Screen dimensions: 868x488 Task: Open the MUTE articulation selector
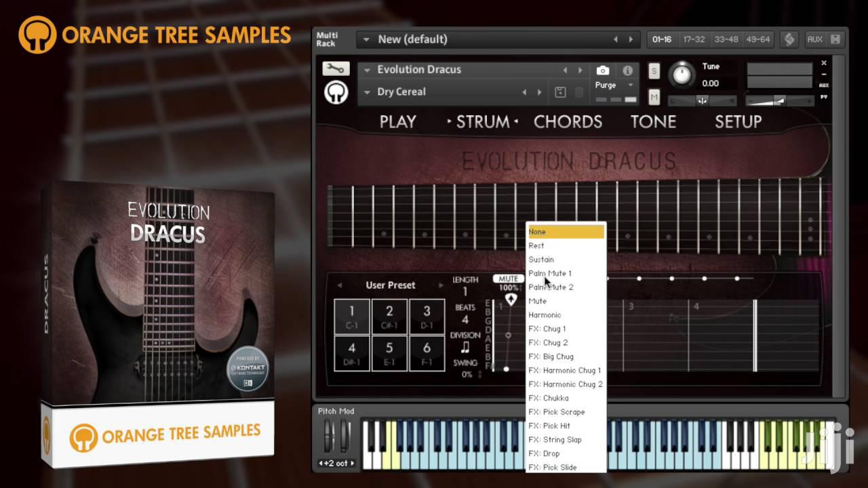(x=508, y=279)
